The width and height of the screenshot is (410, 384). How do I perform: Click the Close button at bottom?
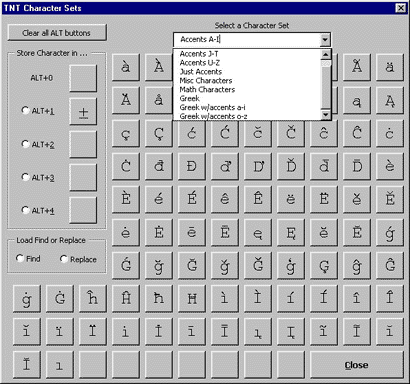click(357, 365)
